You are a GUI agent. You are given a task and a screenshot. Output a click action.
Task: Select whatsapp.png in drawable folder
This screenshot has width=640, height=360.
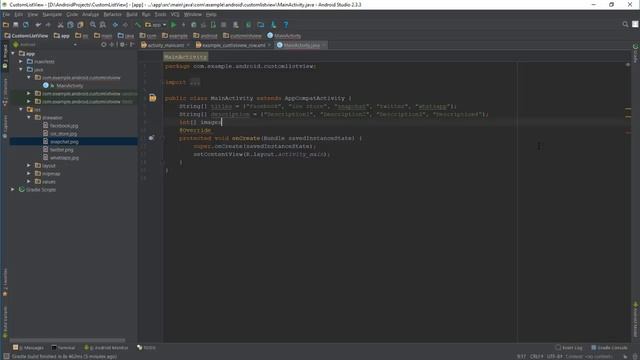[x=64, y=158]
